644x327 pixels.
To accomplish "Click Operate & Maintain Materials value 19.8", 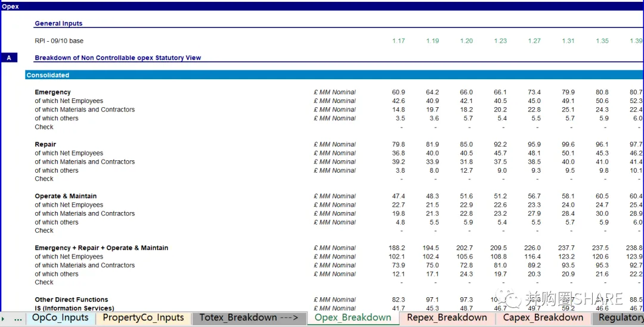I will tap(398, 213).
